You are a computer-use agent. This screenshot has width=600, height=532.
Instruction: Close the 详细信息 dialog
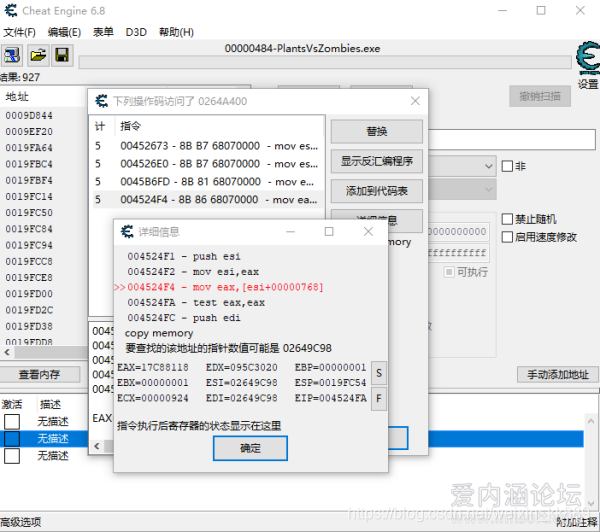coord(368,232)
